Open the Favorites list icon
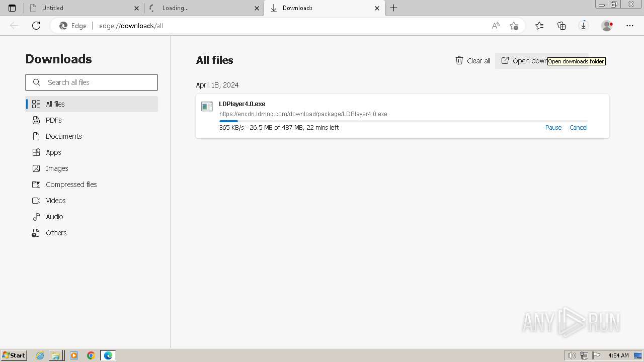This screenshot has height=362, width=644. (539, 26)
